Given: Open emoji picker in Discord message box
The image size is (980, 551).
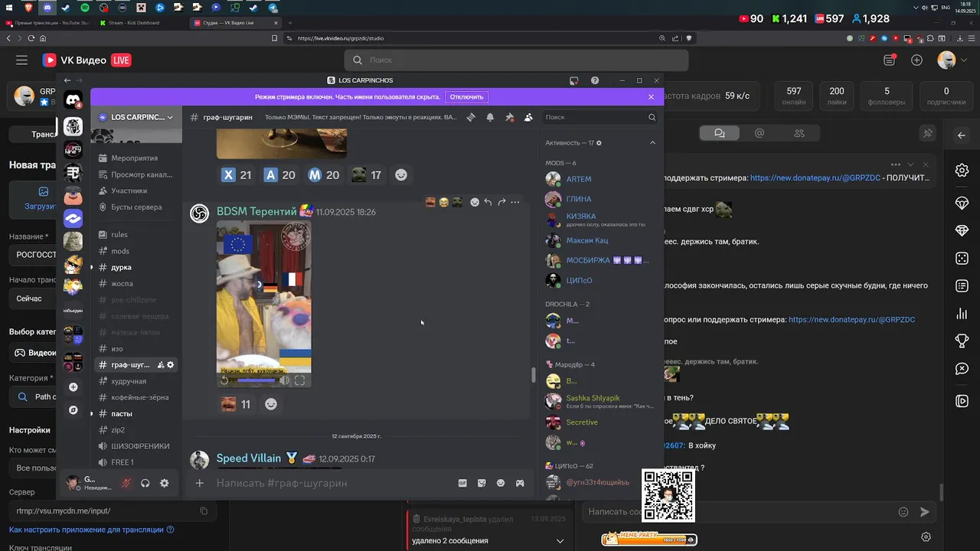Looking at the screenshot, I should tap(501, 483).
